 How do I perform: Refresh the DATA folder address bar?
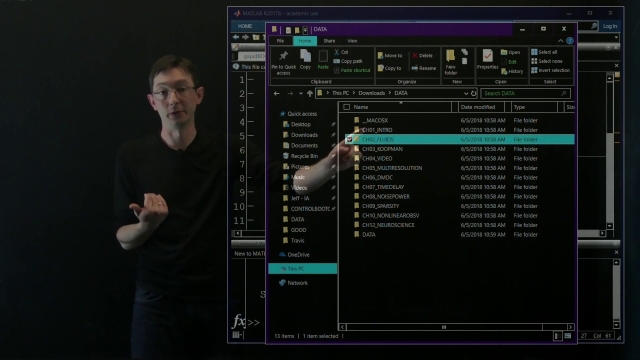(473, 93)
